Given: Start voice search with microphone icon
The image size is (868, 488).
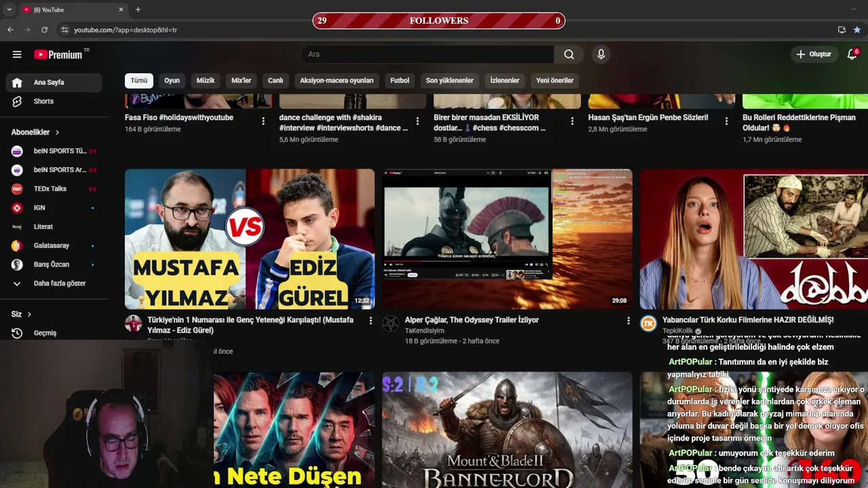Looking at the screenshot, I should 601,54.
